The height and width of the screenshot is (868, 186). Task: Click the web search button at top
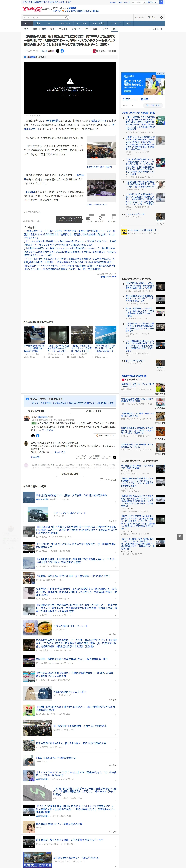coord(161,2)
